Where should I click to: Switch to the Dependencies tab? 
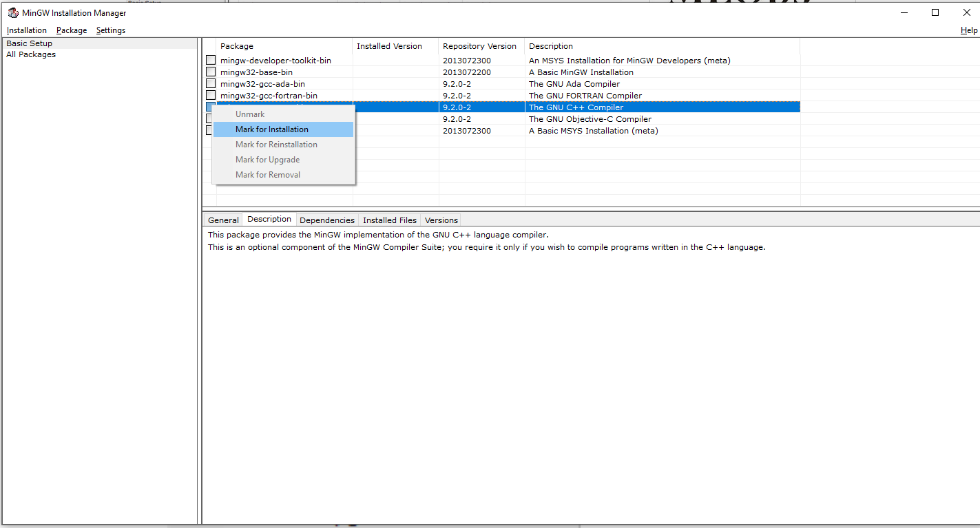pyautogui.click(x=327, y=220)
